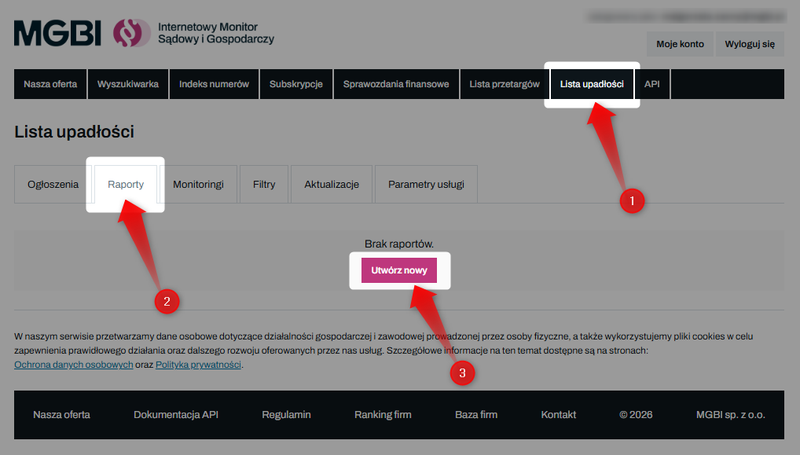Open the Ochrona danych osobowych link
Image resolution: width=800 pixels, height=455 pixels.
74,365
